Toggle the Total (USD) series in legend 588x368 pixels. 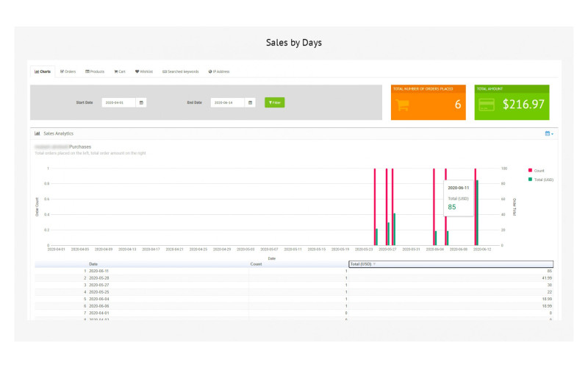540,179
